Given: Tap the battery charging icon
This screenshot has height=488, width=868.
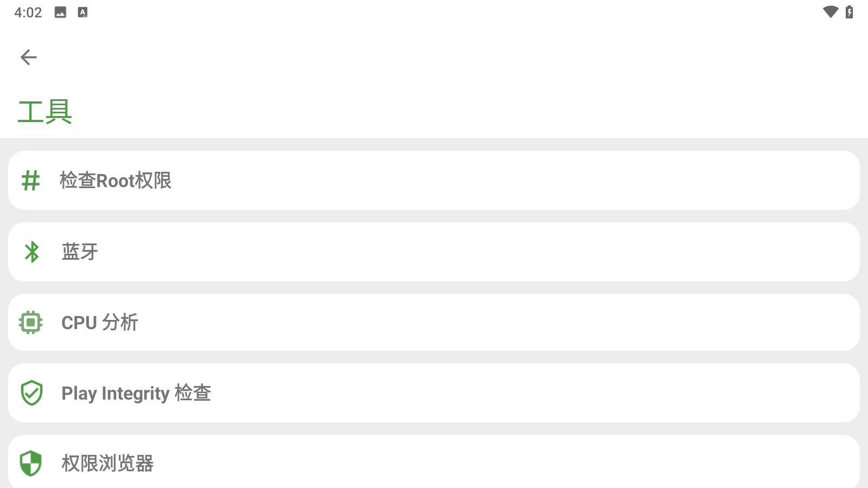Looking at the screenshot, I should (x=850, y=12).
